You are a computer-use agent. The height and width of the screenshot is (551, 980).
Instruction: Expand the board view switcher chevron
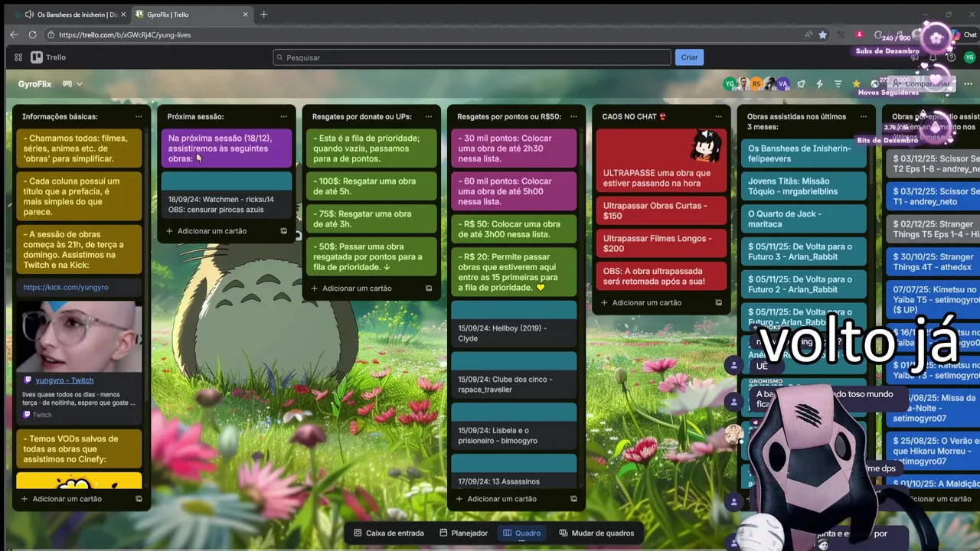click(80, 84)
